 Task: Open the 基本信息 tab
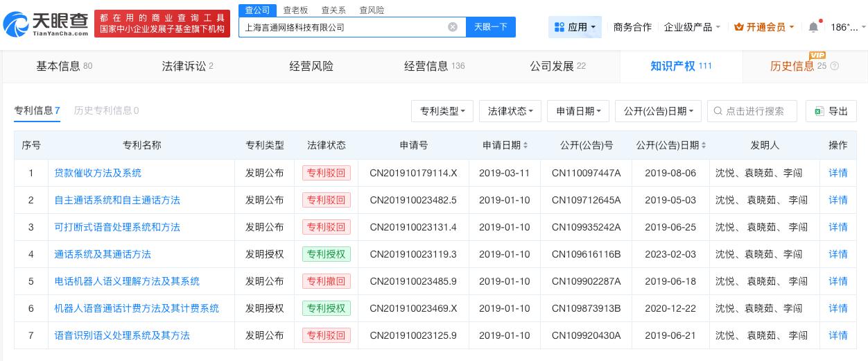click(64, 67)
